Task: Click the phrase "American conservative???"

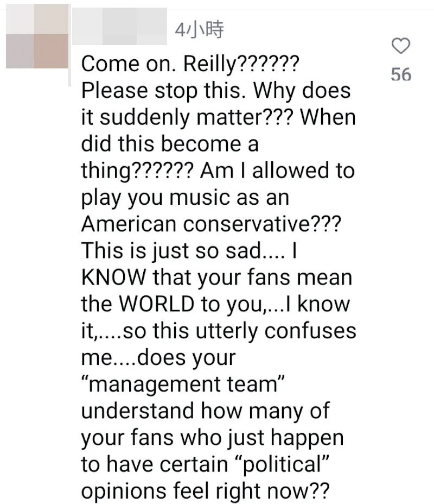Action: click(x=212, y=223)
